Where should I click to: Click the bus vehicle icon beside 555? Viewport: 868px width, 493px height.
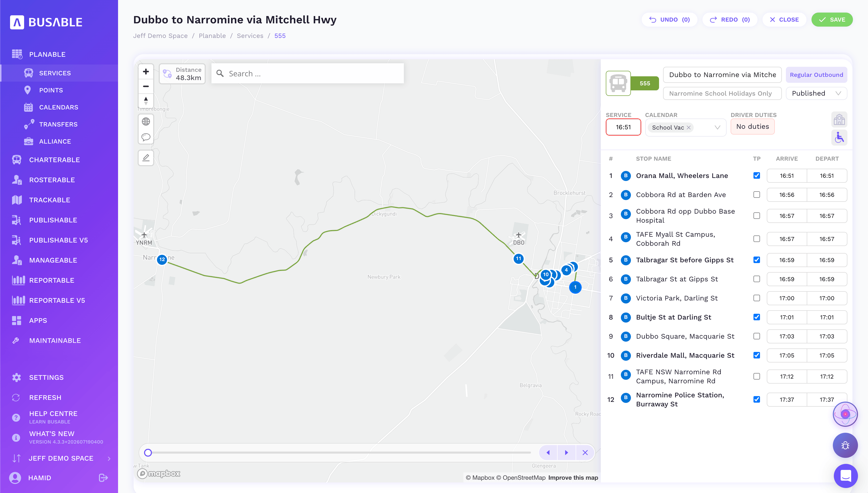[618, 83]
